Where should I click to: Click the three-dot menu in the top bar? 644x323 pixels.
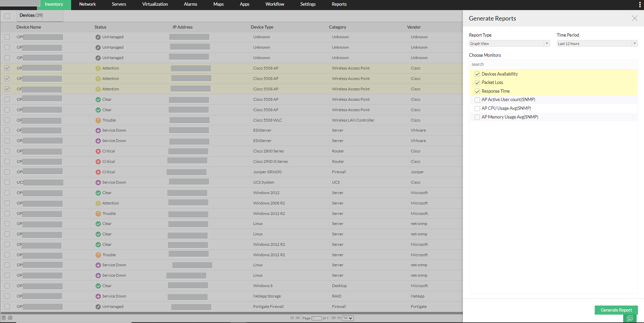pos(640,4)
